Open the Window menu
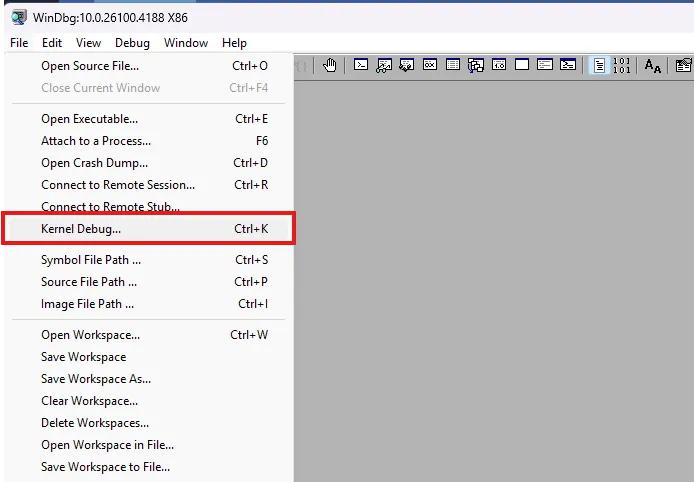 186,43
